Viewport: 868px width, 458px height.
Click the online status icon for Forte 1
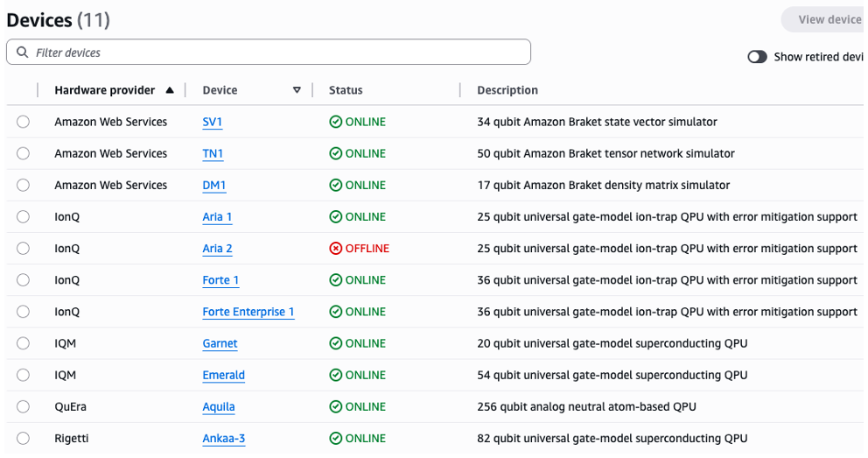[x=336, y=280]
